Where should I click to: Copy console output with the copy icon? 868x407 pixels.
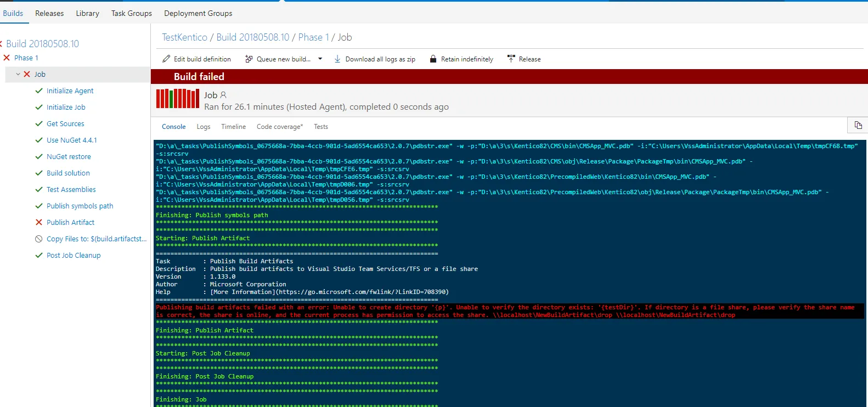(x=858, y=126)
